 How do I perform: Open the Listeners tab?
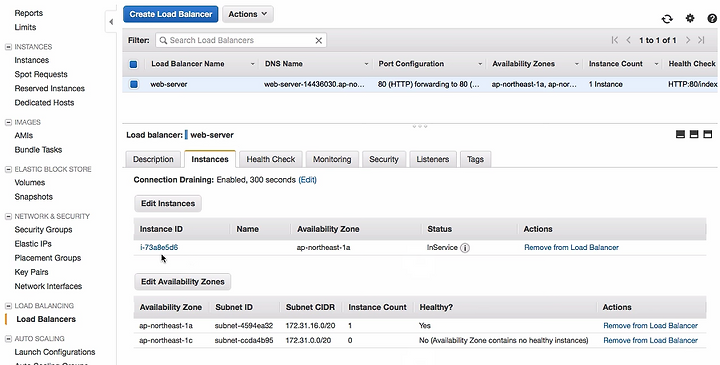click(x=433, y=159)
